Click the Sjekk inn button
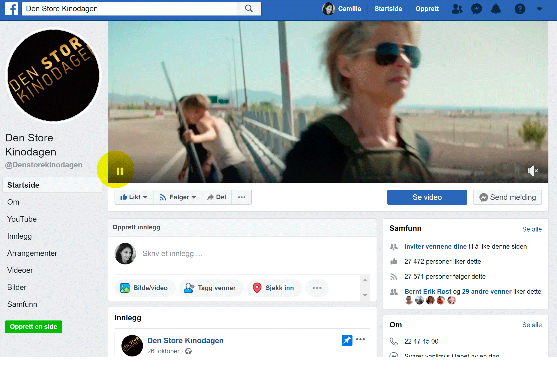Image resolution: width=557 pixels, height=392 pixels. pyautogui.click(x=274, y=288)
